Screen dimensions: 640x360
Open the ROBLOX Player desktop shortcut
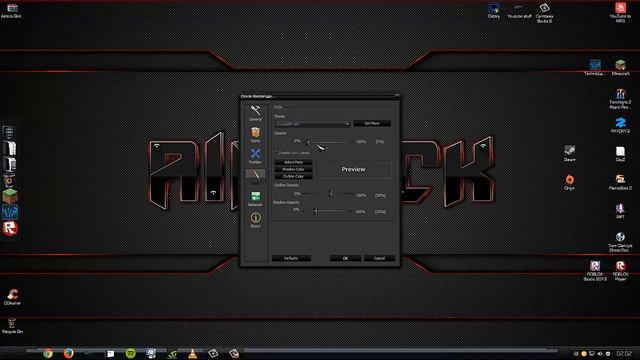pyautogui.click(x=620, y=271)
